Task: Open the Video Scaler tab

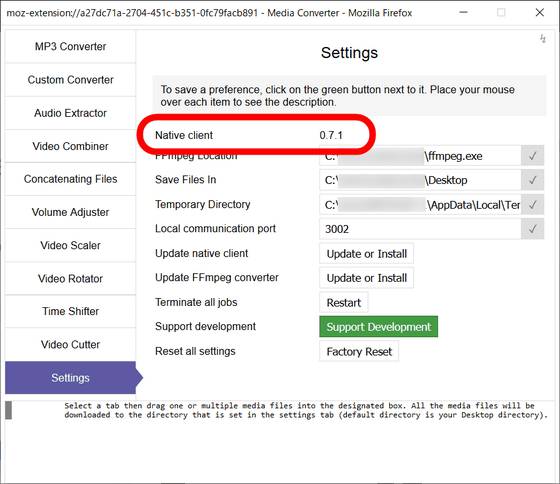Action: click(70, 245)
